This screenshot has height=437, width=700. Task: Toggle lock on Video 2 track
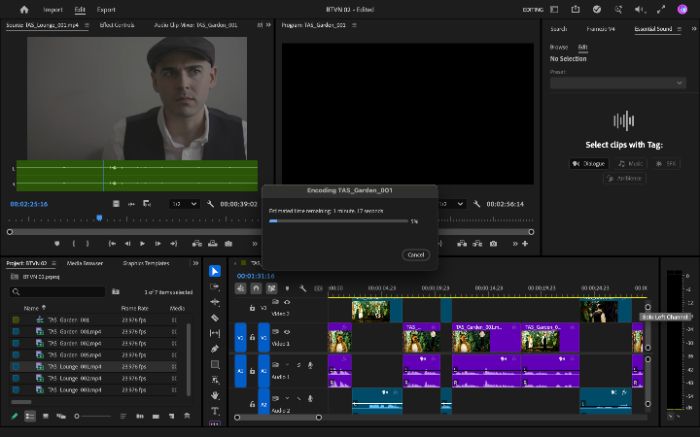click(x=252, y=308)
